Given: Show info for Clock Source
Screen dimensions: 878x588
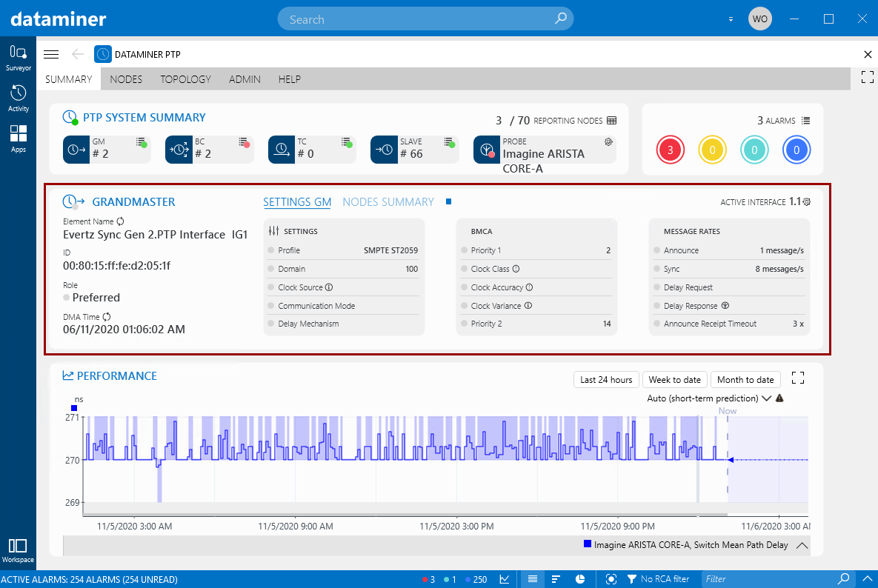Looking at the screenshot, I should click(x=329, y=287).
